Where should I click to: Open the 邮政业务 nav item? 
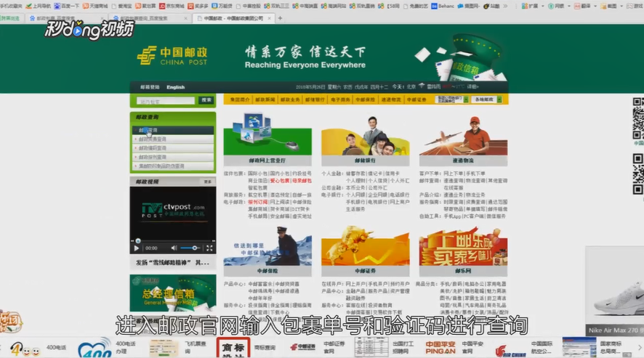[290, 99]
